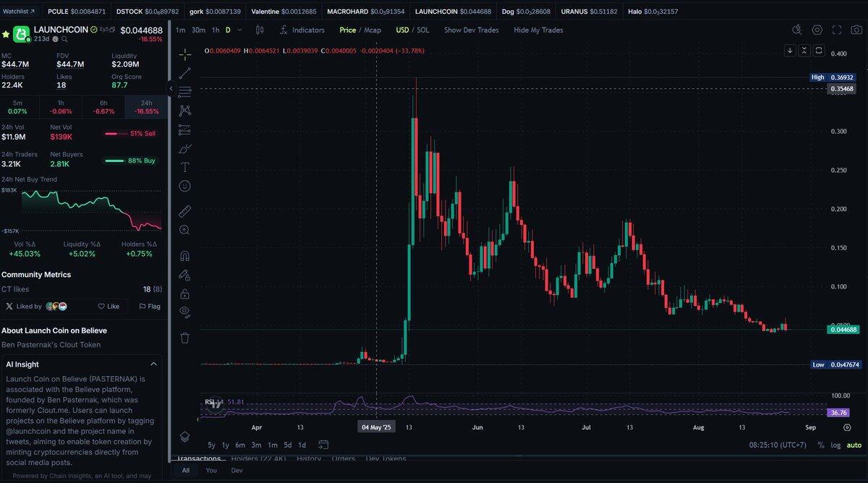Remove drawings with the trash icon
This screenshot has width=868, height=483.
pyautogui.click(x=184, y=338)
